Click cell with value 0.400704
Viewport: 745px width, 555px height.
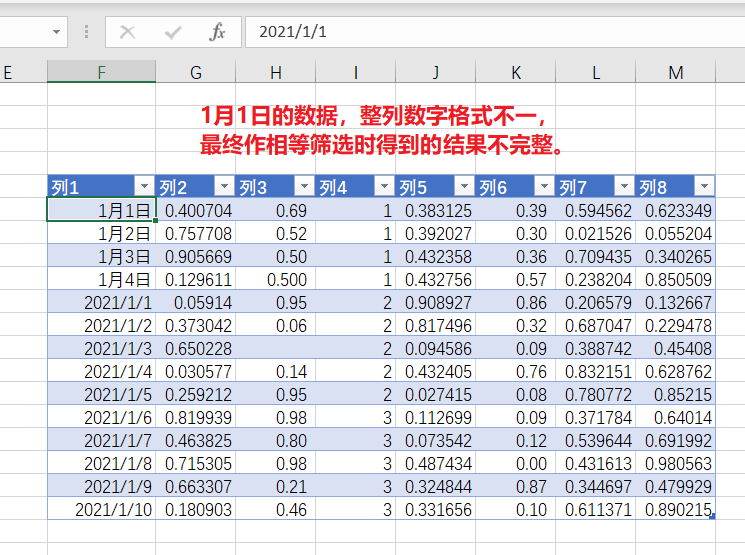pyautogui.click(x=196, y=210)
